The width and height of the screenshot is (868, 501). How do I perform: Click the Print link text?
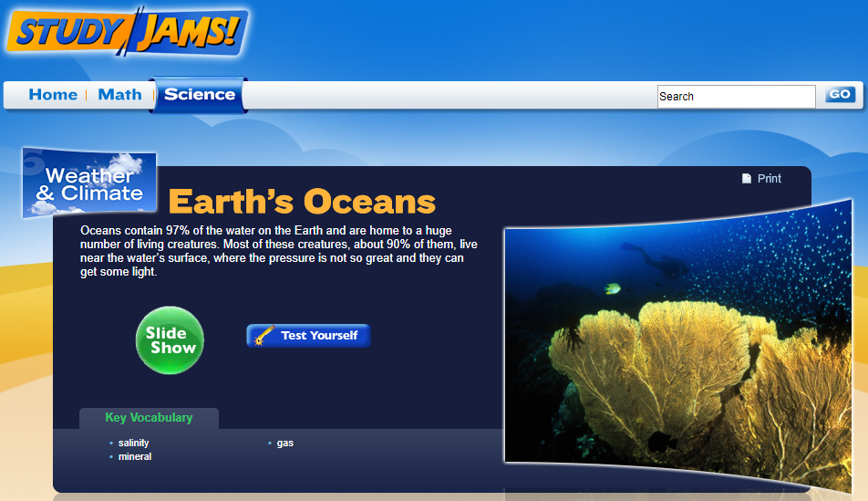pyautogui.click(x=769, y=179)
